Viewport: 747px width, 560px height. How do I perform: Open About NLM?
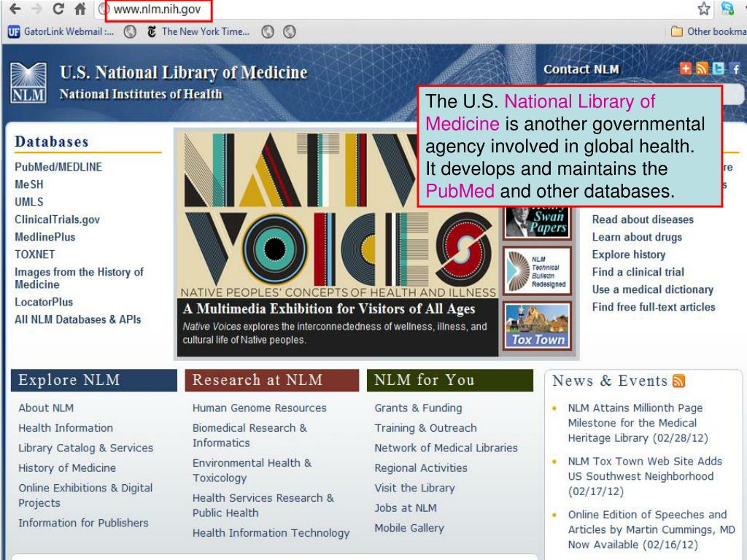[46, 408]
